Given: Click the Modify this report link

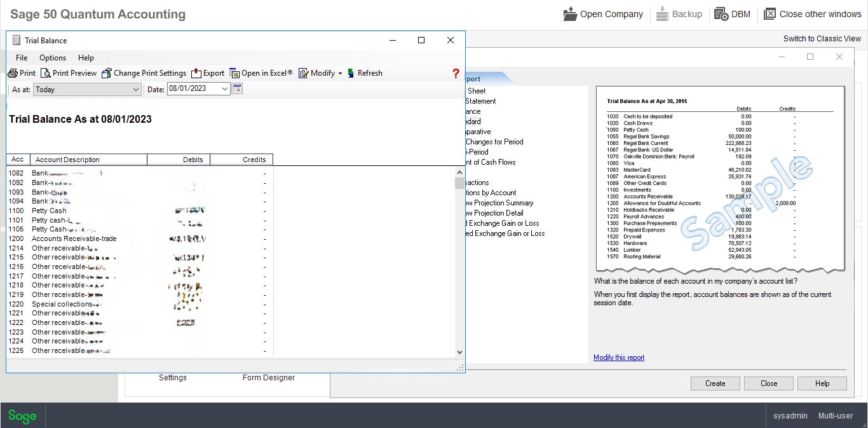Looking at the screenshot, I should (618, 357).
